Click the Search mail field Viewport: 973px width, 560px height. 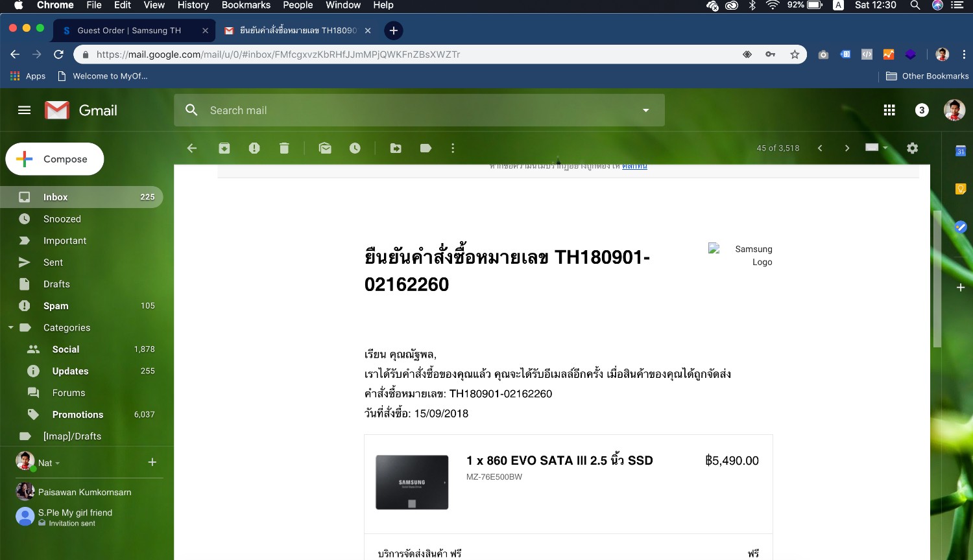point(419,110)
